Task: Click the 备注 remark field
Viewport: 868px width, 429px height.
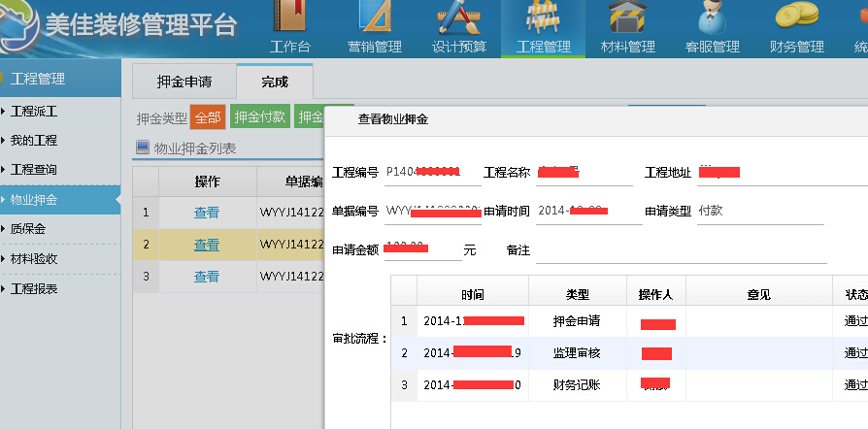Action: pos(680,250)
